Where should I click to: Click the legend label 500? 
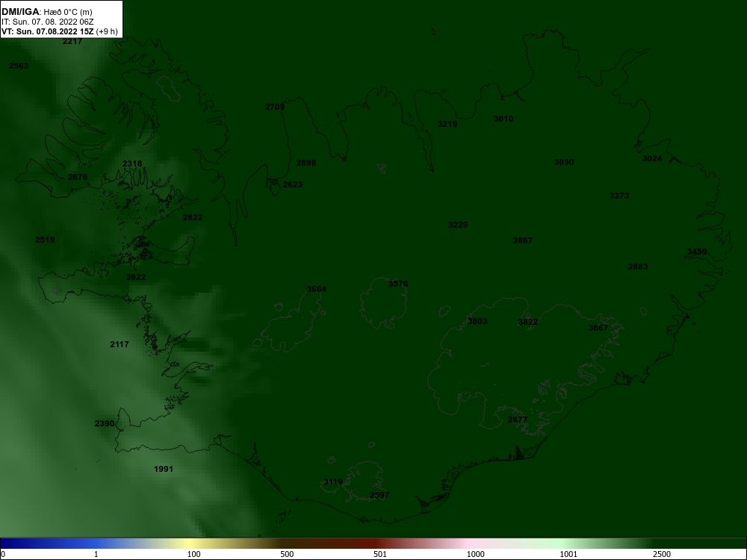288,554
